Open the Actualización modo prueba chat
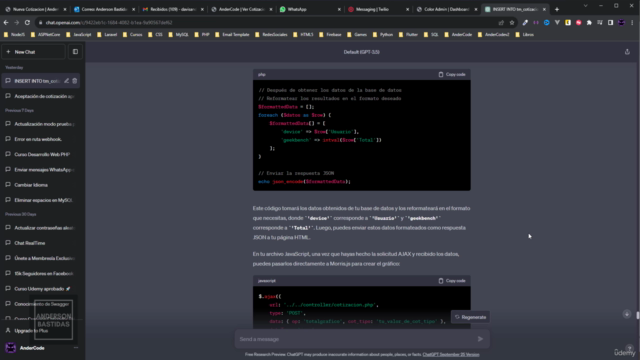Image resolution: width=640 pixels, height=360 pixels. (x=40, y=124)
